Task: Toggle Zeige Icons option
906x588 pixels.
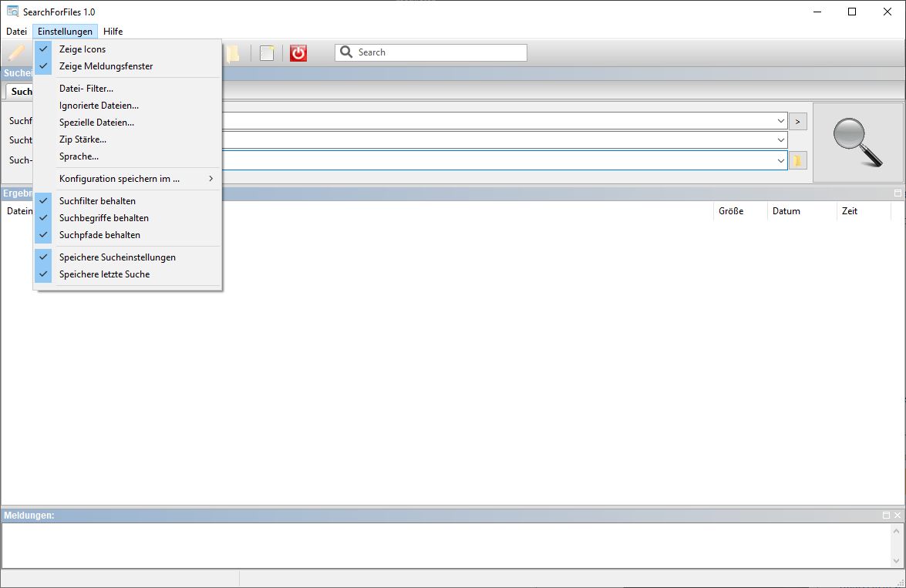Action: click(83, 49)
